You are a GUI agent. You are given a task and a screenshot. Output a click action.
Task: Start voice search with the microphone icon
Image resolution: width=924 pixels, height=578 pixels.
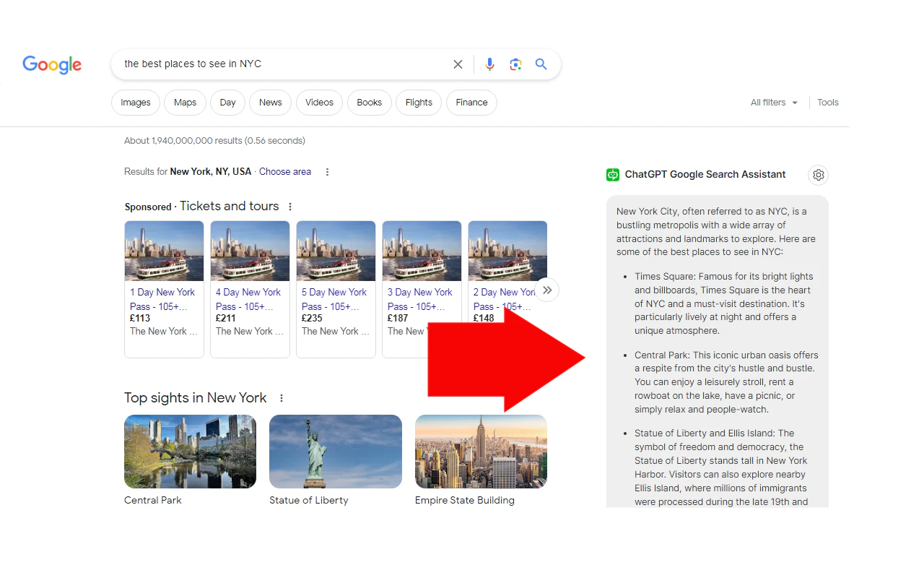[x=489, y=64]
